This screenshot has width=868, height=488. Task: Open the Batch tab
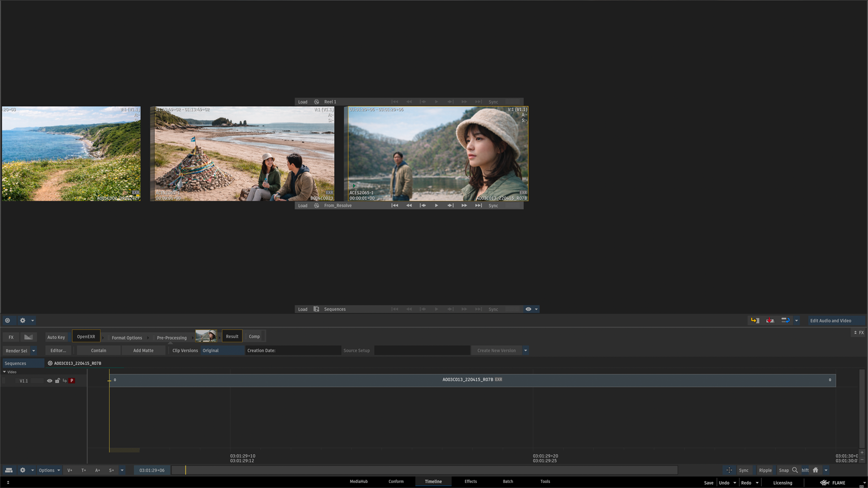pos(507,481)
